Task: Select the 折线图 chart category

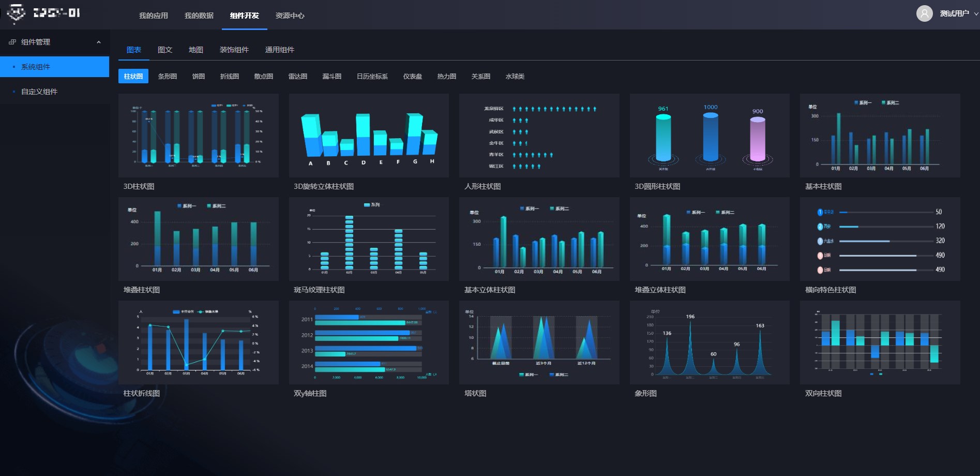Action: (230, 76)
